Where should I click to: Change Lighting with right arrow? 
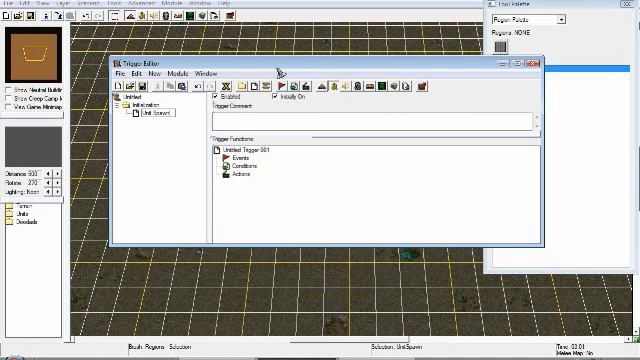pos(58,192)
